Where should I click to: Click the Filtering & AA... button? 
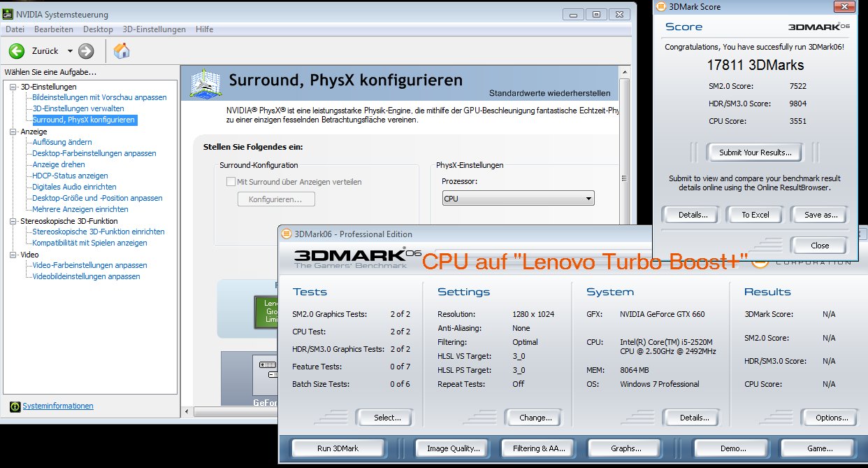(539, 448)
